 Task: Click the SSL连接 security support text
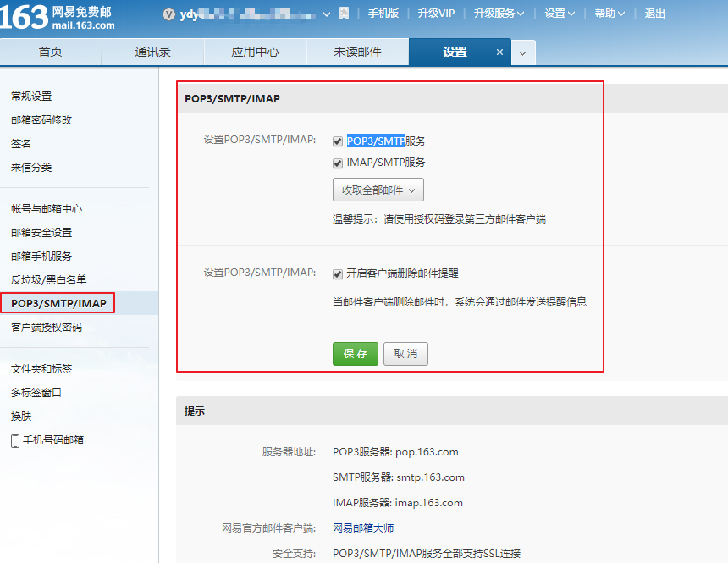427,554
